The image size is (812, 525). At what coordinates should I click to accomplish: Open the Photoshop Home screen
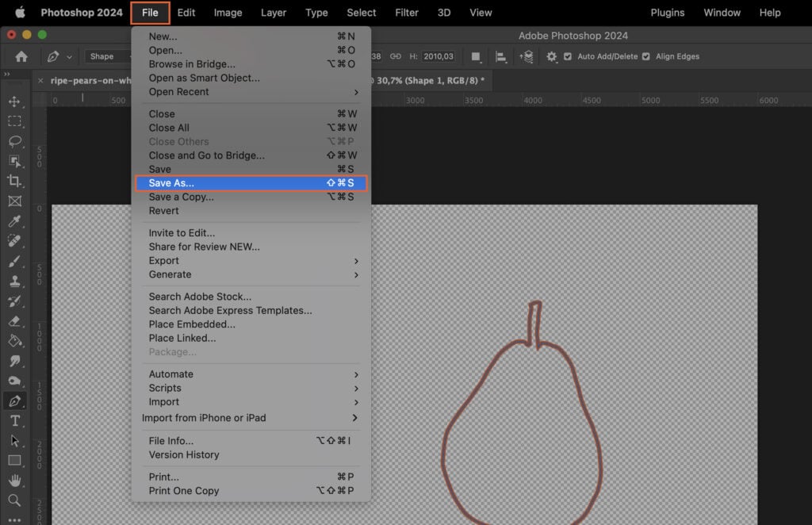(21, 56)
